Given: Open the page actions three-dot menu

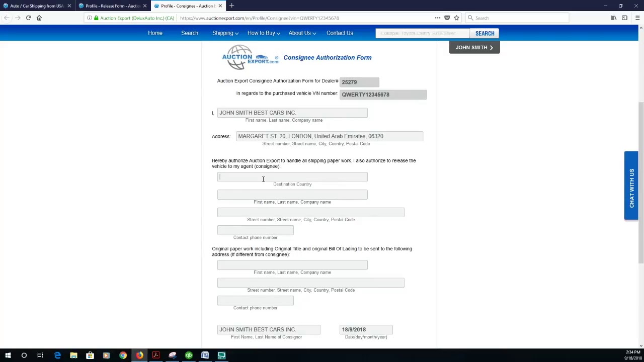Looking at the screenshot, I should pyautogui.click(x=438, y=18).
